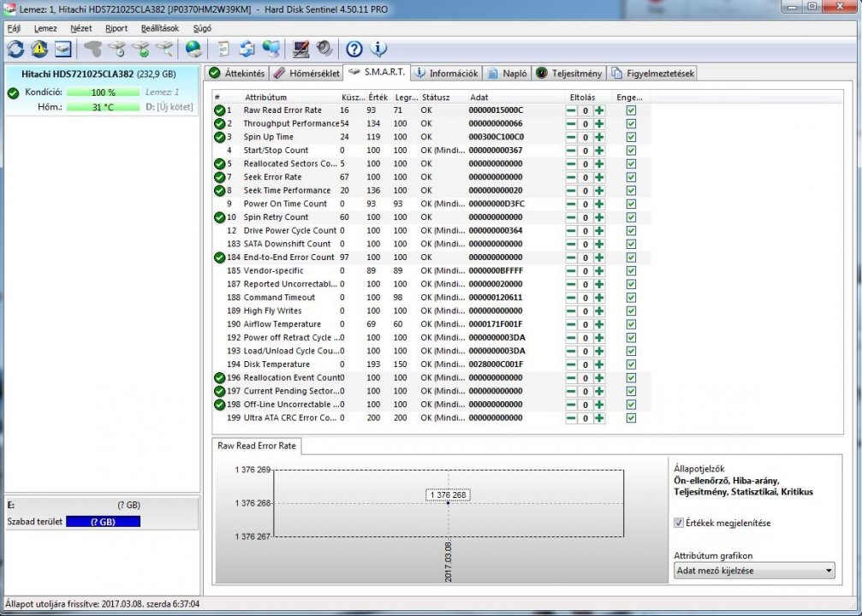Toggle the enable checkbox for Power On Time Count
This screenshot has width=862, height=616.
point(631,204)
